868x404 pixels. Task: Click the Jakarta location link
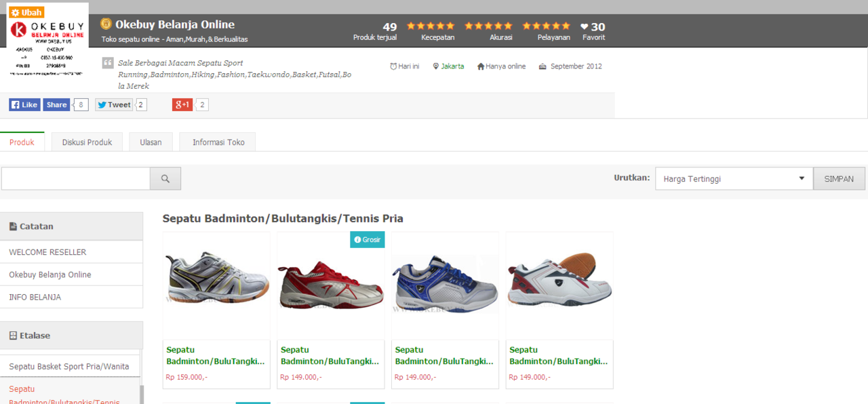452,66
